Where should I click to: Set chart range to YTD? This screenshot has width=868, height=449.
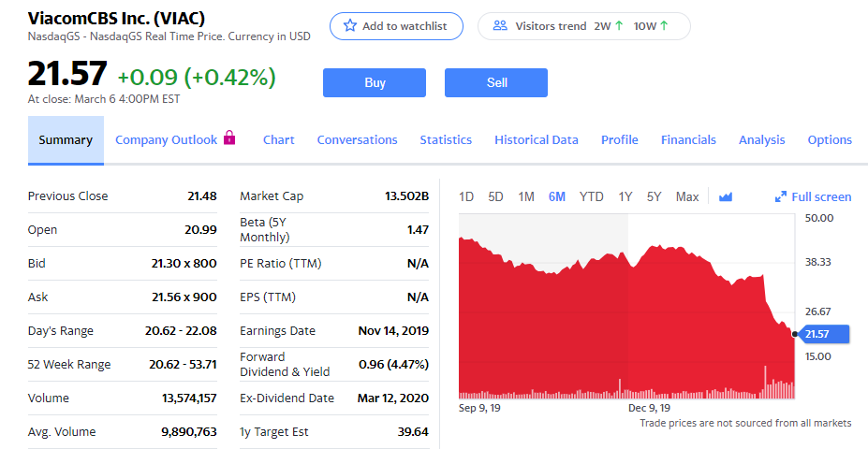tap(591, 196)
